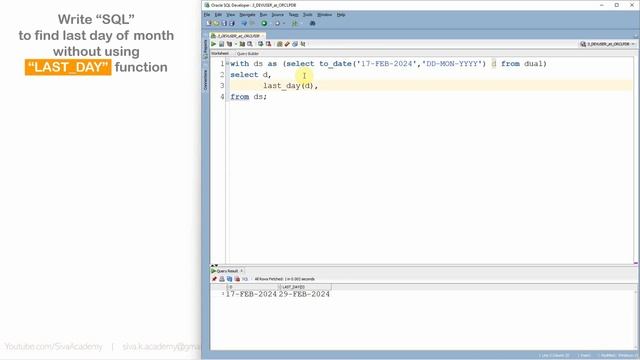Open the Window menu

[325, 15]
